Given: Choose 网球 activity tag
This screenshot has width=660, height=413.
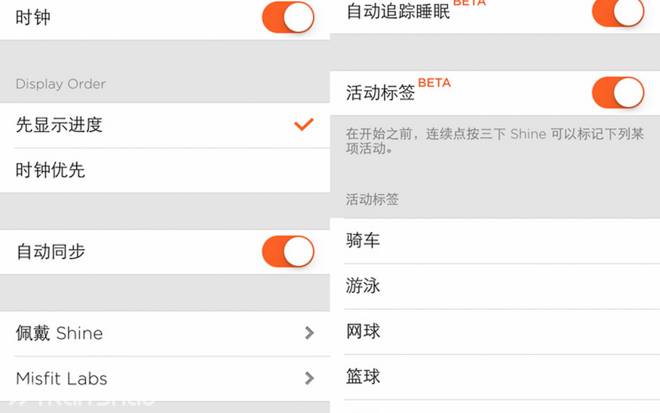Looking at the screenshot, I should click(363, 331).
